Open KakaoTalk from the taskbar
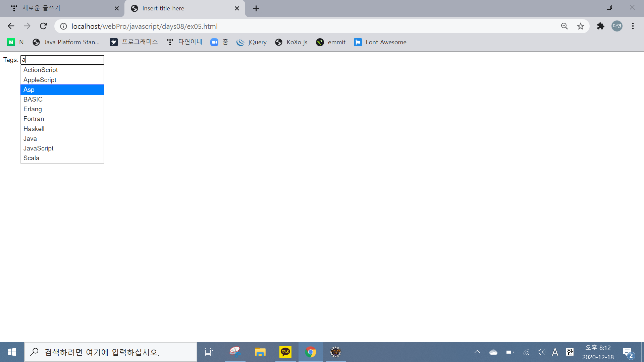Image resolution: width=644 pixels, height=362 pixels. click(x=285, y=352)
